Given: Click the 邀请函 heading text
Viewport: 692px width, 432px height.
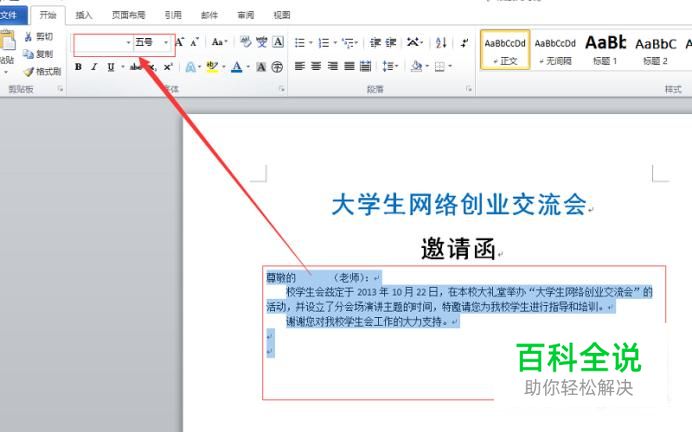Looking at the screenshot, I should point(458,248).
